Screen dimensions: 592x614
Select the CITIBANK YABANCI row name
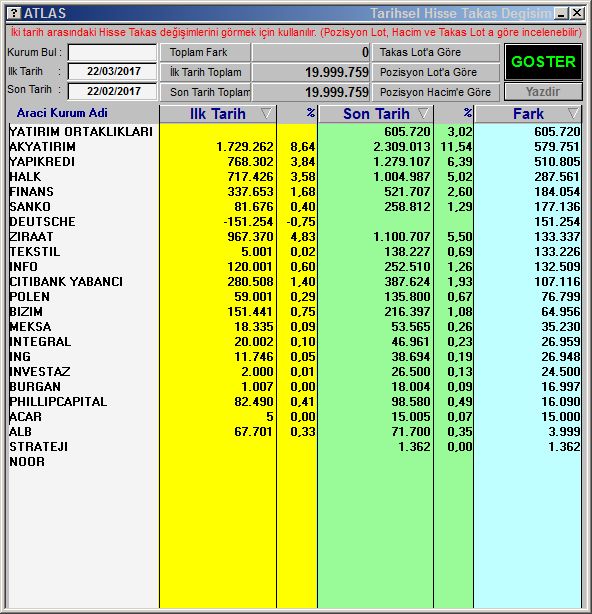[x=66, y=282]
